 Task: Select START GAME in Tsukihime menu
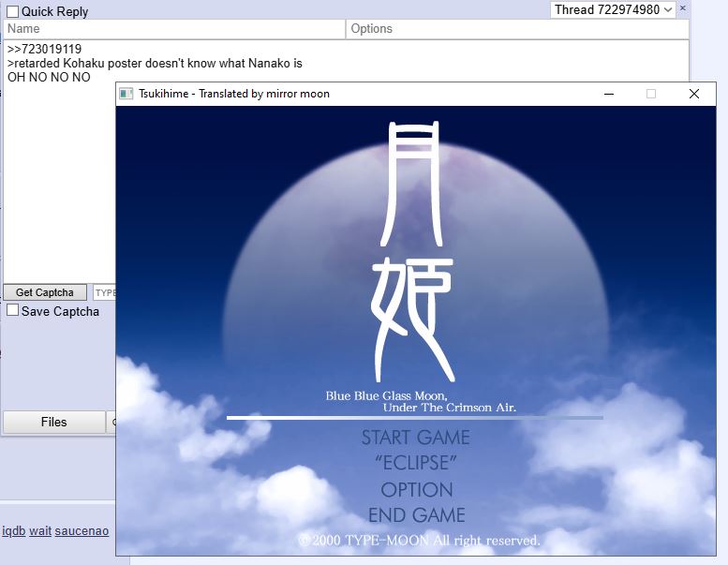tap(416, 438)
